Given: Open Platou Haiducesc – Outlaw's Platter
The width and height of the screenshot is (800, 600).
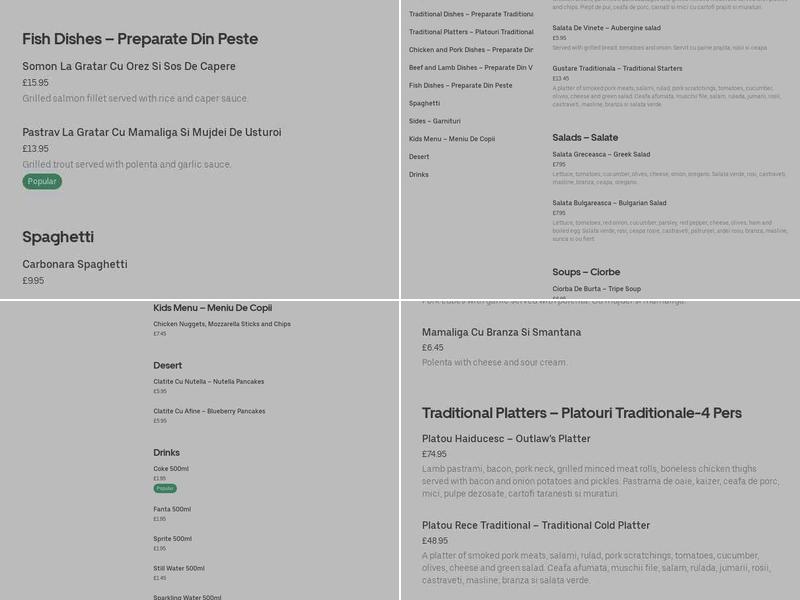Looking at the screenshot, I should coord(506,439).
